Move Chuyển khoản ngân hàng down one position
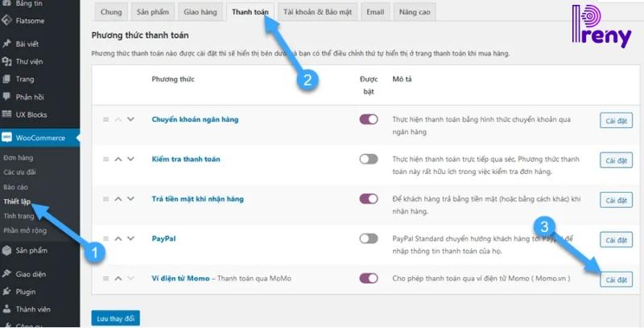 tap(130, 119)
